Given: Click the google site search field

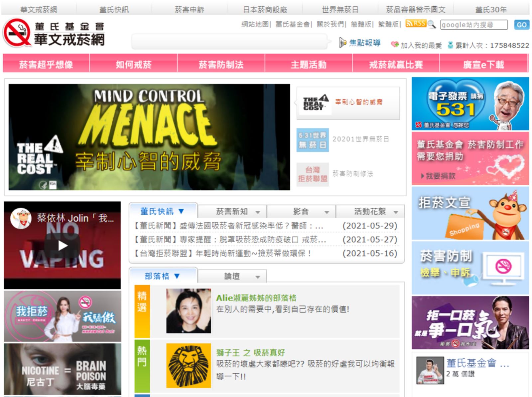Looking at the screenshot, I should point(474,25).
